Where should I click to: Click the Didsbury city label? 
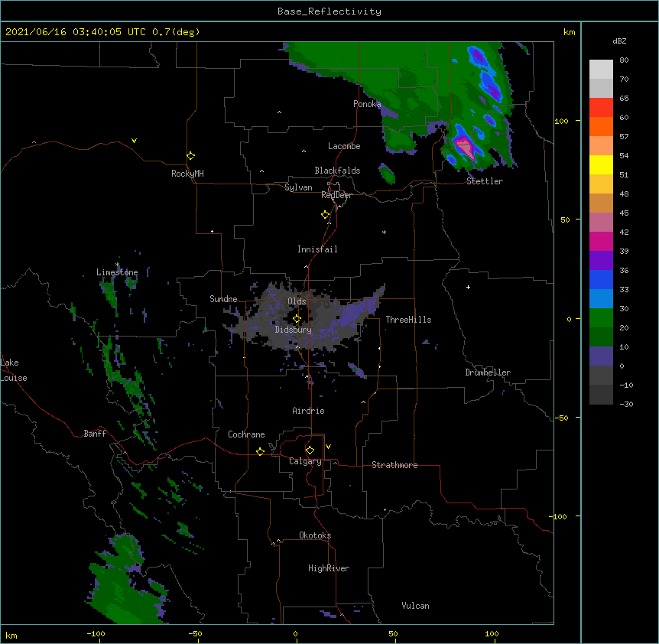point(294,330)
